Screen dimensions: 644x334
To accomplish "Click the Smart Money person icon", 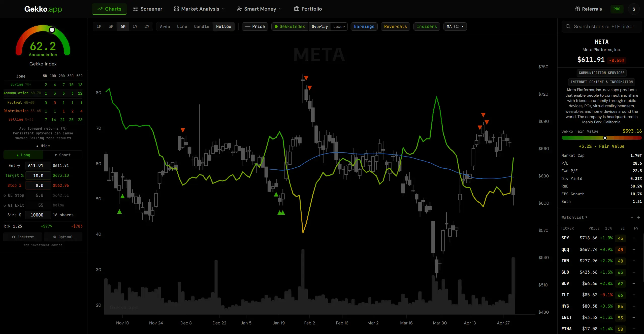I will (239, 9).
